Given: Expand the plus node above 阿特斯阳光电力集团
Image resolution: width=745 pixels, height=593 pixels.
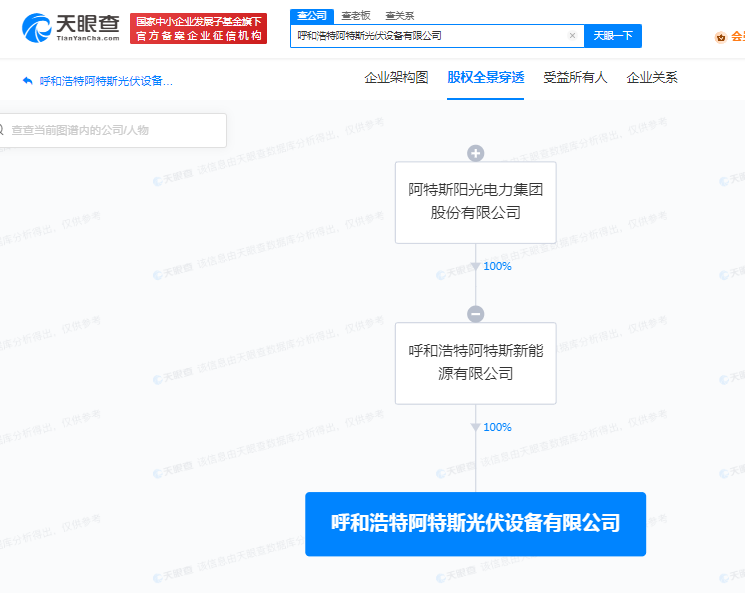Looking at the screenshot, I should (x=476, y=153).
